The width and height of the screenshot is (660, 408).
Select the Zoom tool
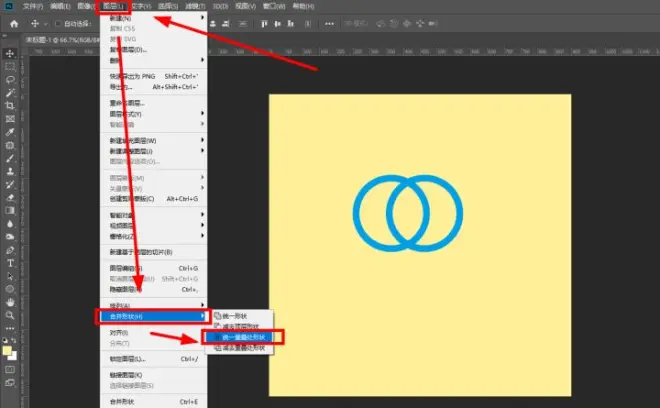click(x=10, y=315)
